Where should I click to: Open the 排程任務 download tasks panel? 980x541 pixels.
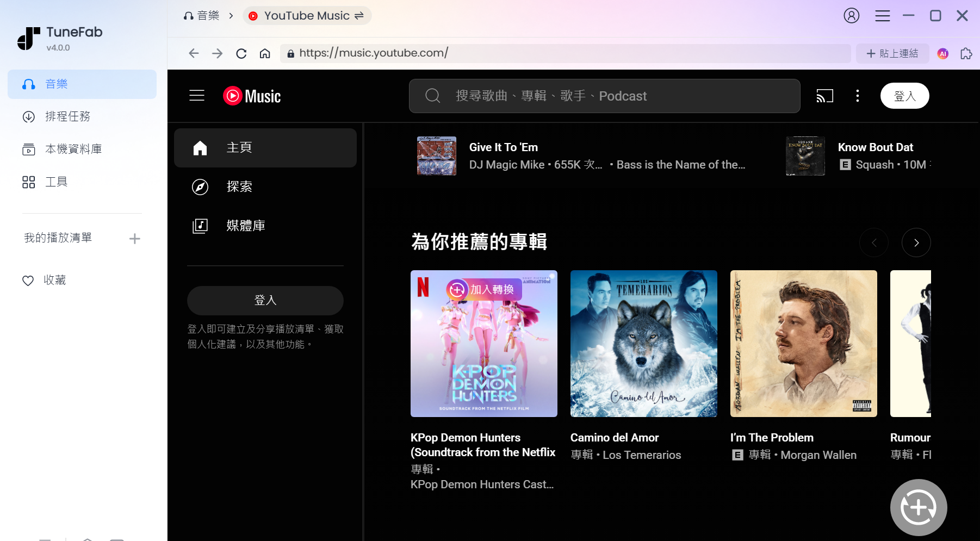coord(67,116)
